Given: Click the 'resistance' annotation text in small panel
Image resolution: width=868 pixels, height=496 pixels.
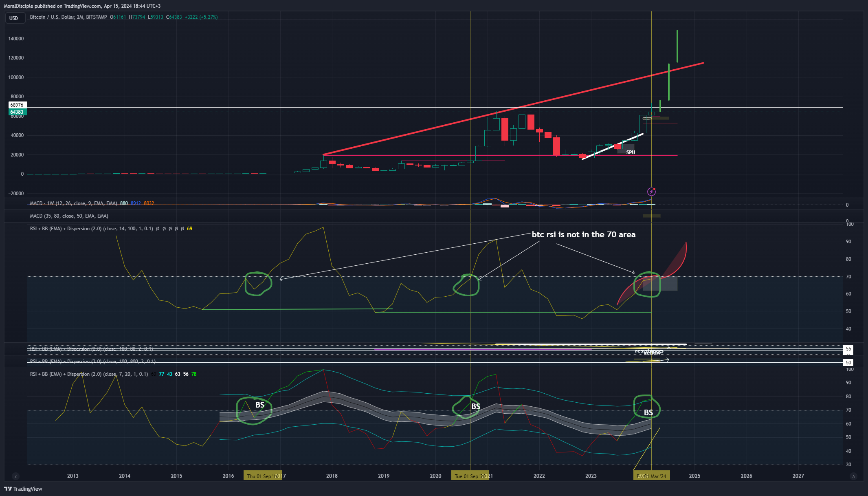Looking at the screenshot, I should [648, 351].
